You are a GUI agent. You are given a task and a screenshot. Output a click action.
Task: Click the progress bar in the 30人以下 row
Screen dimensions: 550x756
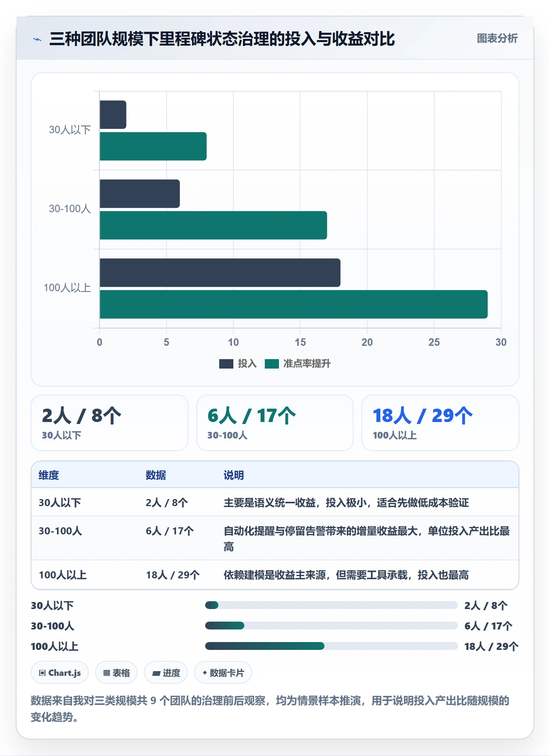coord(332,605)
